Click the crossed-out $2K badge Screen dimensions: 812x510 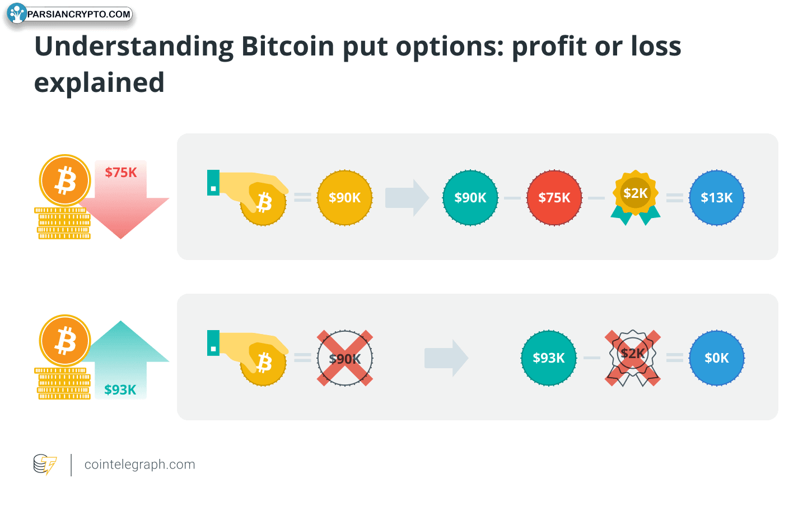click(633, 358)
